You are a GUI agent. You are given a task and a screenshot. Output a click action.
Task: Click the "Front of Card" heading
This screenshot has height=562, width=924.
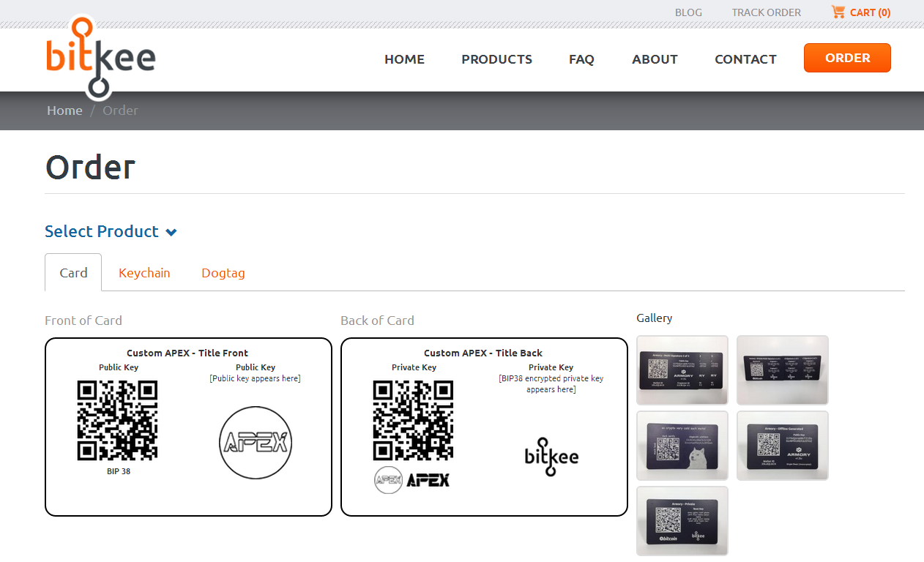point(83,321)
